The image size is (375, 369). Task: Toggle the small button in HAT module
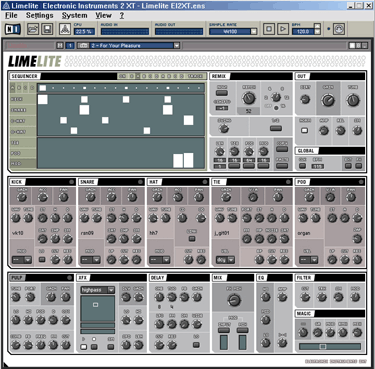tap(192, 239)
